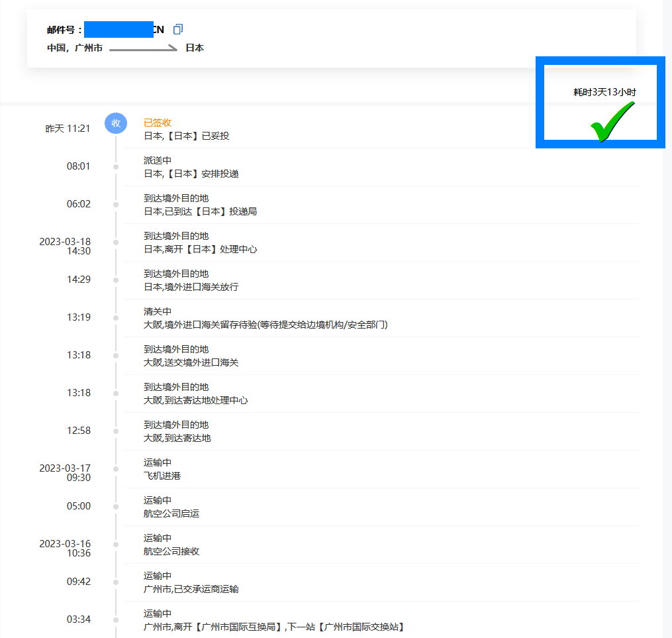672x638 pixels.
Task: Select the origin label 中国，广州市
Action: tap(73, 48)
